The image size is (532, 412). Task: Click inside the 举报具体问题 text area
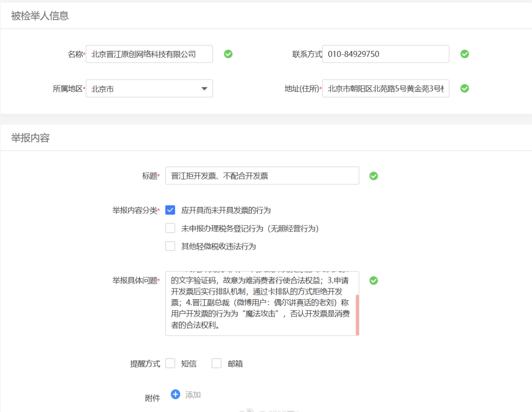click(259, 303)
